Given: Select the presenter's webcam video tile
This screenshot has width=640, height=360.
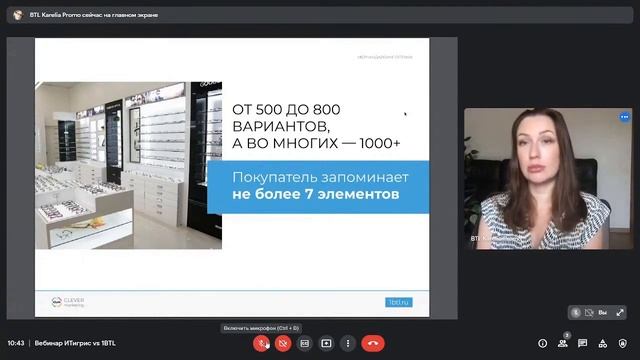Looking at the screenshot, I should (548, 178).
